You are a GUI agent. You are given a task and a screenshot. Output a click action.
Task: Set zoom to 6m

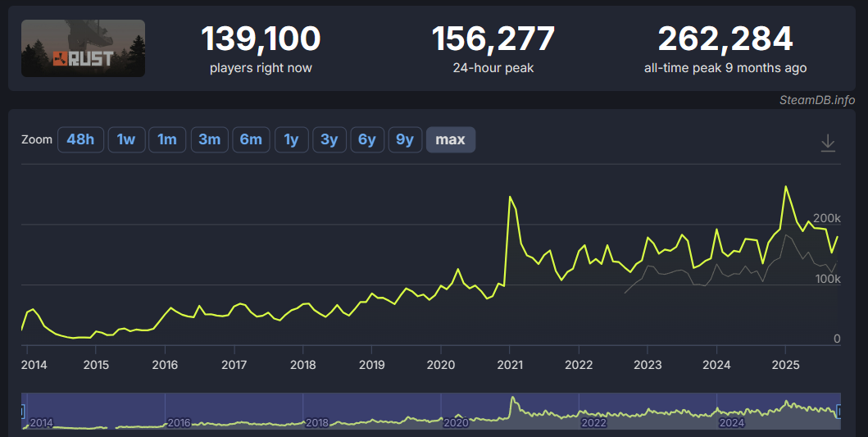click(x=251, y=139)
